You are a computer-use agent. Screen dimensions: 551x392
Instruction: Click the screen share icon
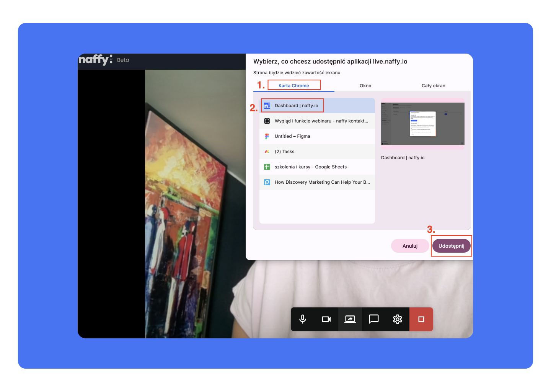pos(350,319)
